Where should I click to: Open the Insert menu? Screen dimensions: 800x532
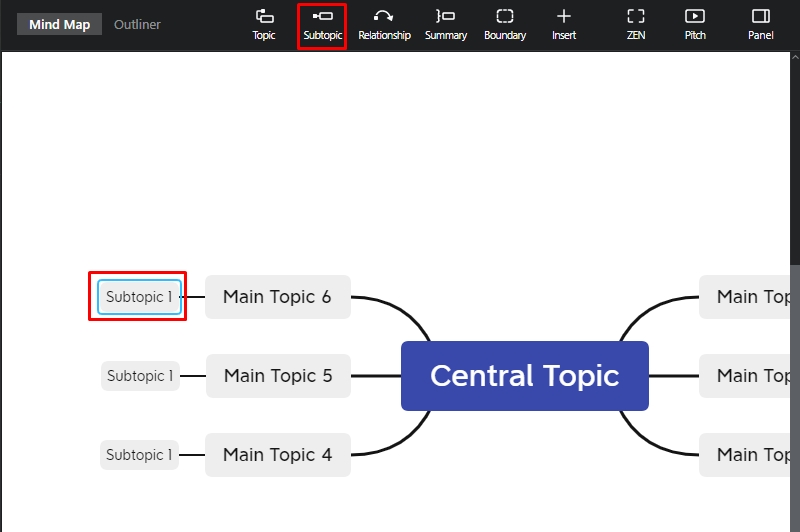[x=564, y=24]
